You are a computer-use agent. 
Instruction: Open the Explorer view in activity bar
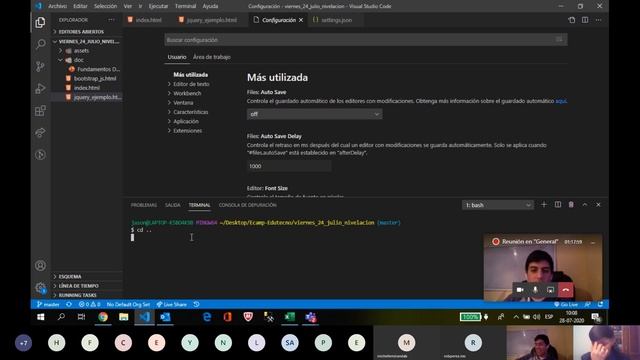click(x=40, y=22)
